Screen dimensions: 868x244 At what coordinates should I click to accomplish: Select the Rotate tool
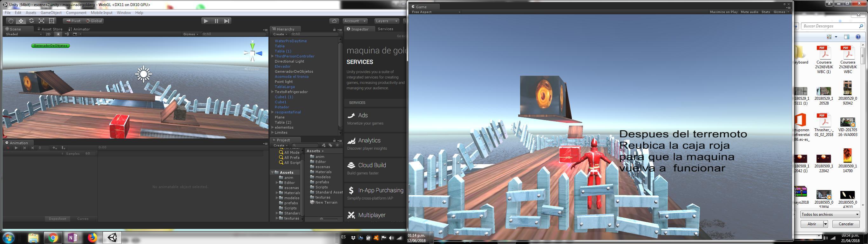[x=31, y=21]
